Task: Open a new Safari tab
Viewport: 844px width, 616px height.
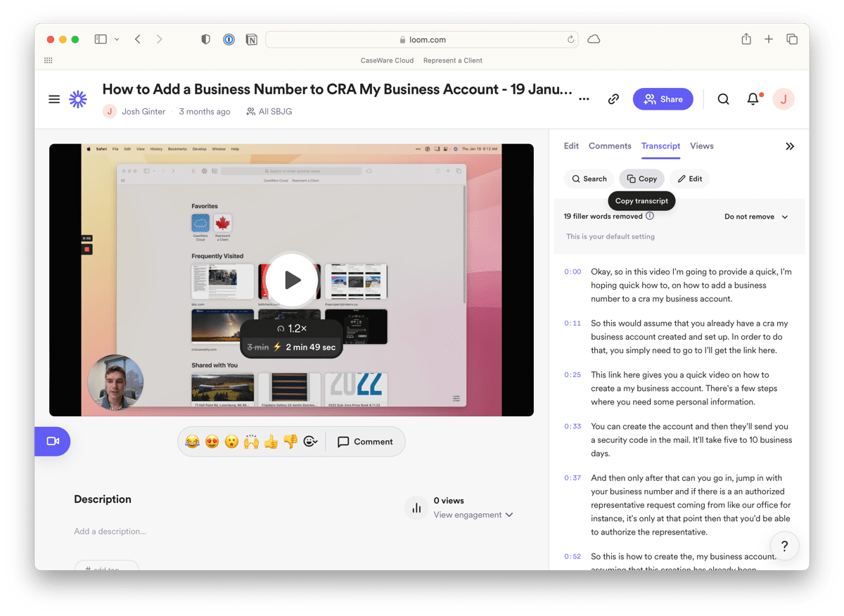Action: coord(769,39)
